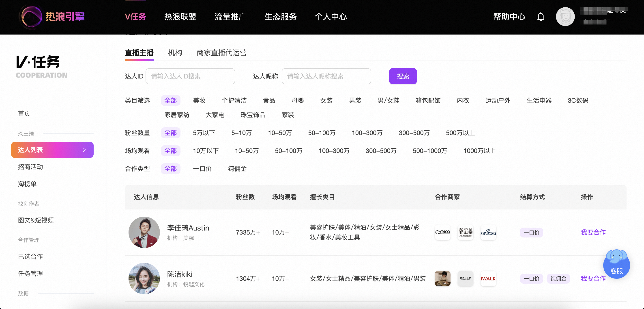Filter fans by 500万以上
Image resolution: width=644 pixels, height=309 pixels.
tap(460, 133)
